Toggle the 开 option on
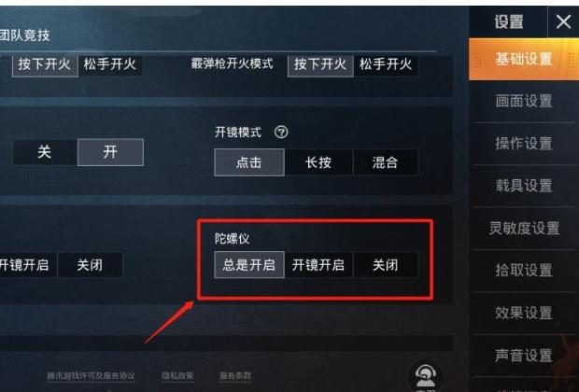This screenshot has height=392, width=579. (110, 152)
